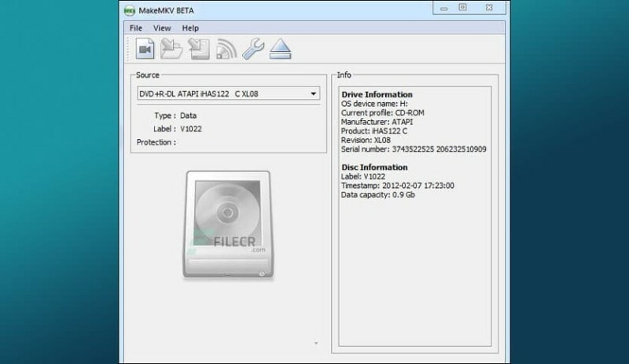Open the File menu
The height and width of the screenshot is (364, 629).
[137, 28]
